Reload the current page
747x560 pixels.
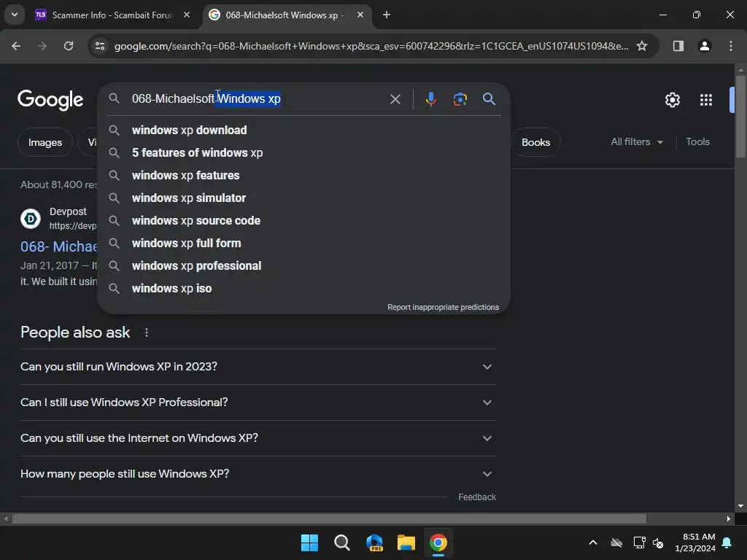pos(69,46)
